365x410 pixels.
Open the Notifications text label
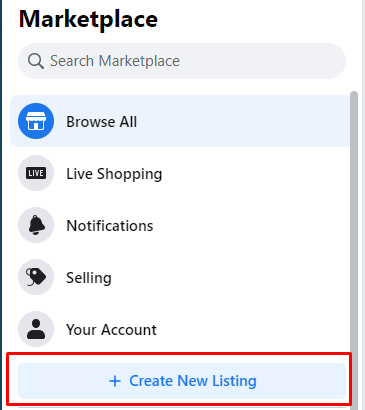tap(110, 226)
